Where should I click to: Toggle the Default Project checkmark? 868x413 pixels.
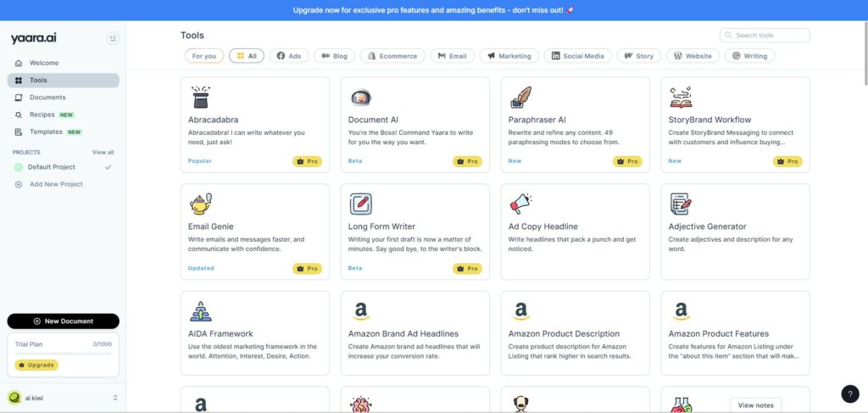(108, 167)
